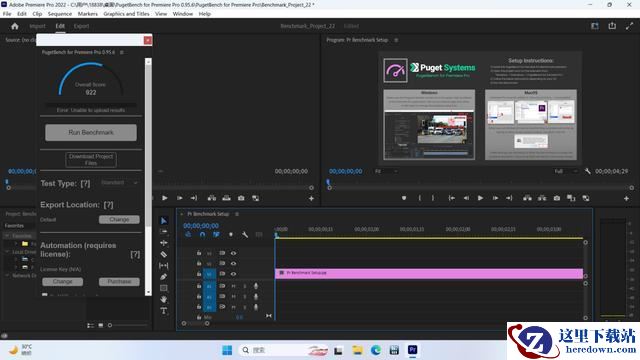
Task: Open Program monitor settings wrench
Action: tap(587, 171)
